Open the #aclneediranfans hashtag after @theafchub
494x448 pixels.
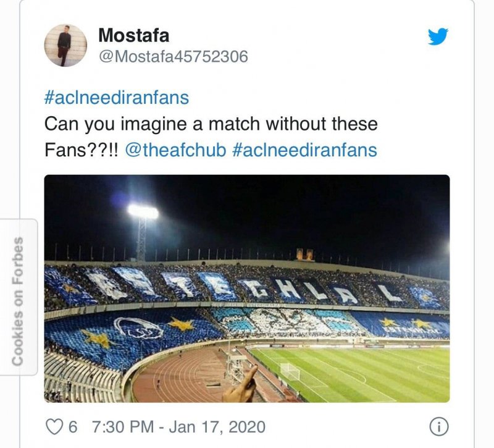(304, 150)
